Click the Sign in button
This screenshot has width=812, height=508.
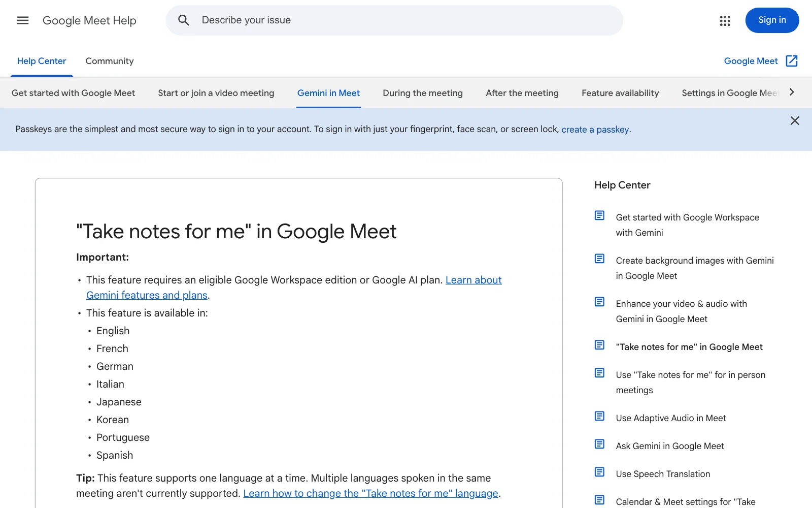click(x=772, y=20)
